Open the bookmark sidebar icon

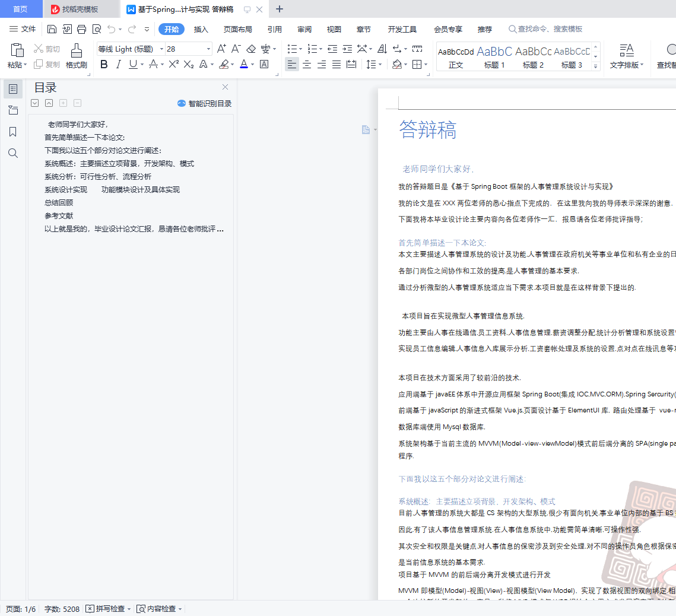click(x=13, y=132)
